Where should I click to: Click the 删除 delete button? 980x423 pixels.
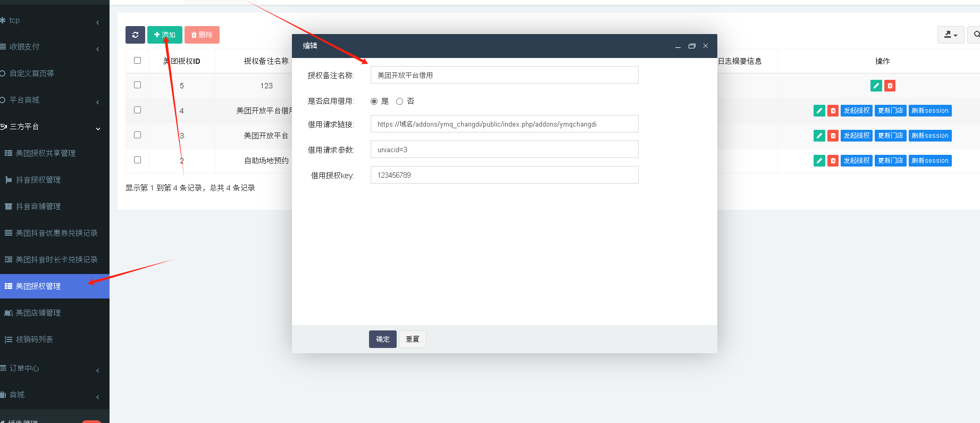202,35
